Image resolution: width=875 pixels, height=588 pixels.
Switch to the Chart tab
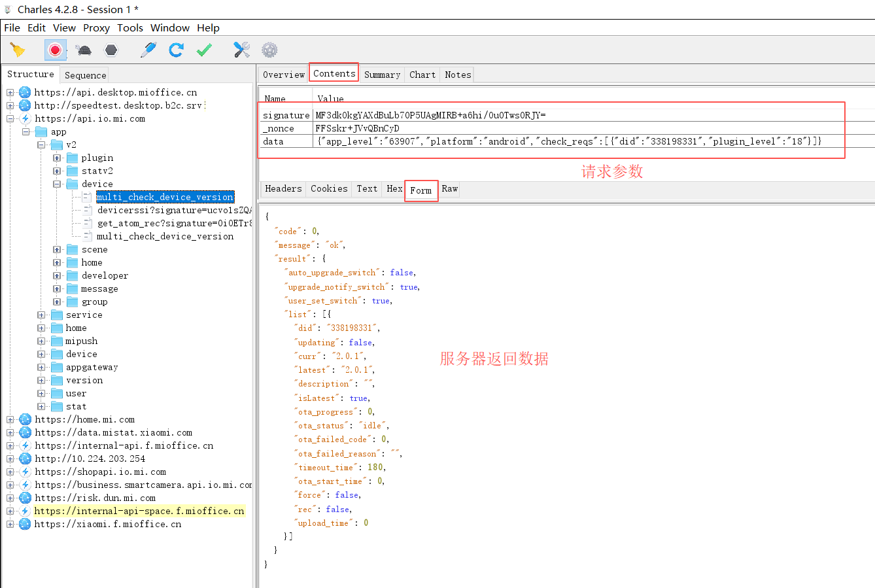pos(422,75)
